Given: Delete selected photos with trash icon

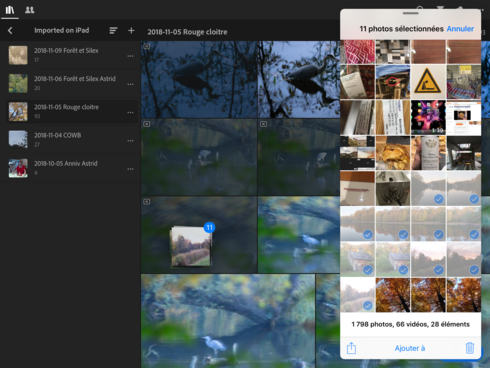Looking at the screenshot, I should (x=470, y=348).
